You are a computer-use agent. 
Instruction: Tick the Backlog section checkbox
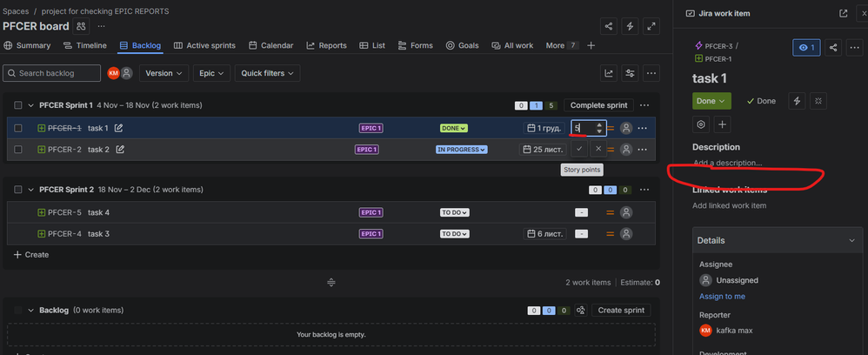pos(18,310)
